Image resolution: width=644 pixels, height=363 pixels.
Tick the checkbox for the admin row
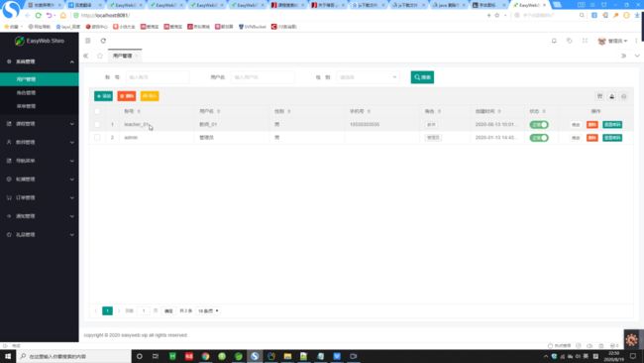97,137
